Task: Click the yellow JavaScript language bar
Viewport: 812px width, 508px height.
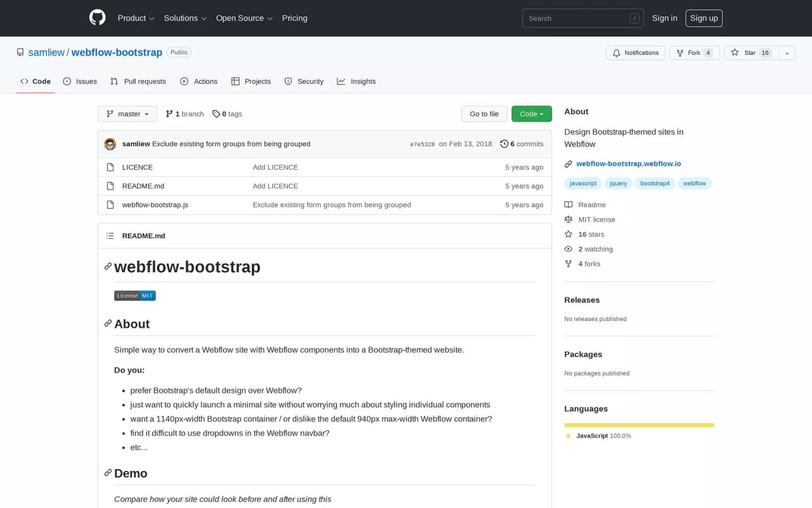Action: [x=639, y=425]
